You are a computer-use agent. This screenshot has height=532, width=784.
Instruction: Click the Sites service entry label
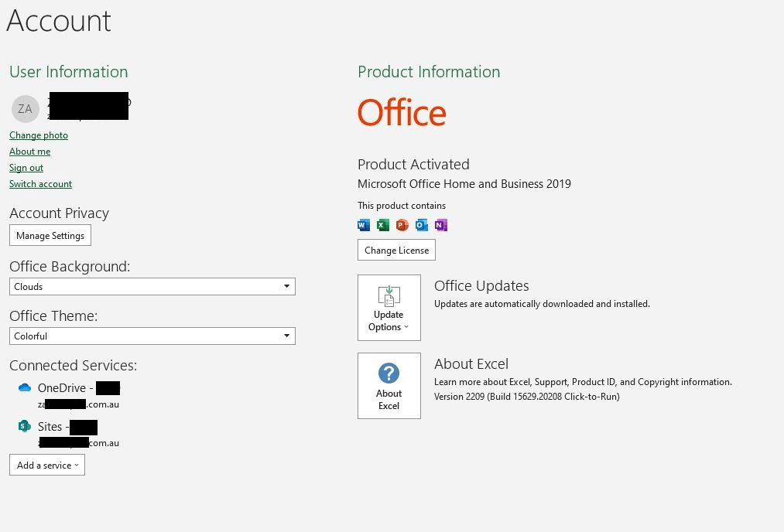click(x=53, y=427)
